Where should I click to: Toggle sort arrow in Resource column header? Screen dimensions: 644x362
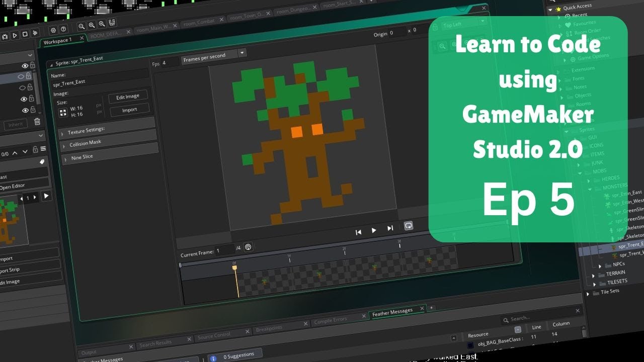pos(518,330)
